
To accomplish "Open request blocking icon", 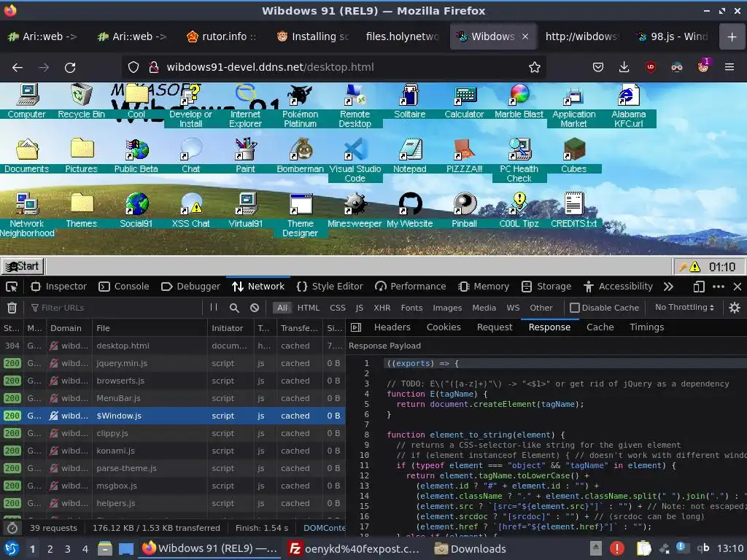I will click(x=255, y=308).
